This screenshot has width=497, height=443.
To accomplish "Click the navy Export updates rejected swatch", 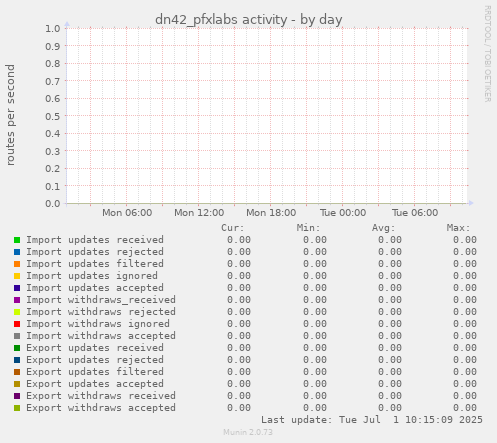I will 17,360.
